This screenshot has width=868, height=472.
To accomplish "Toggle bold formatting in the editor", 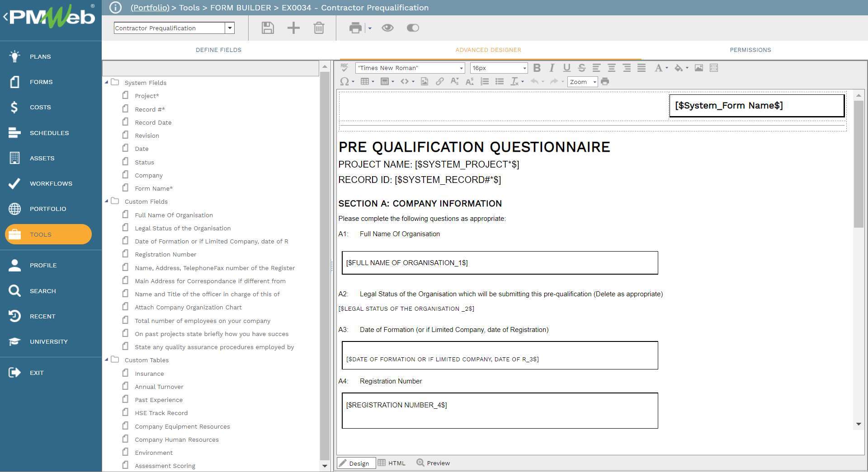I will (537, 68).
